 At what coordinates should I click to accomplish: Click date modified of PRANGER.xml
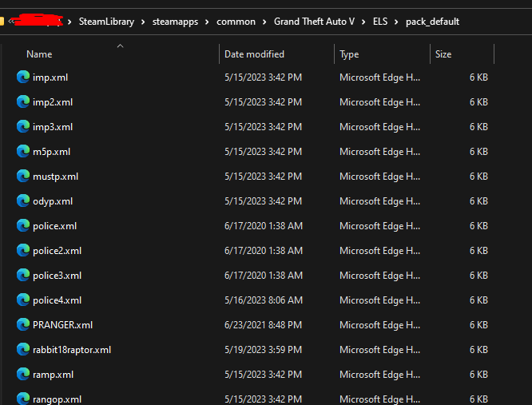coord(263,325)
